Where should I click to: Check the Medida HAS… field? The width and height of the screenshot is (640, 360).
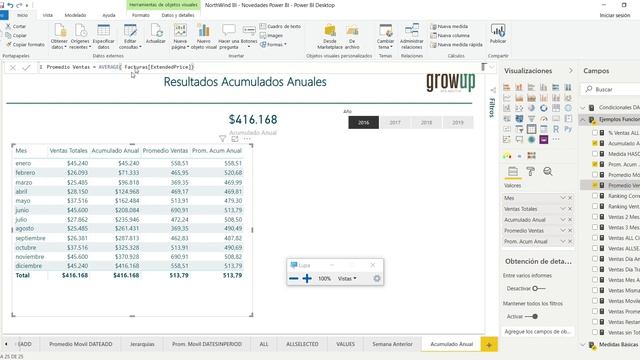pyautogui.click(x=595, y=154)
